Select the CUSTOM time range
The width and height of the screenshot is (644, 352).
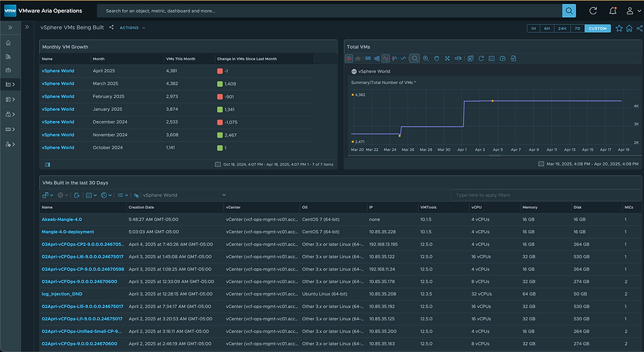(597, 28)
